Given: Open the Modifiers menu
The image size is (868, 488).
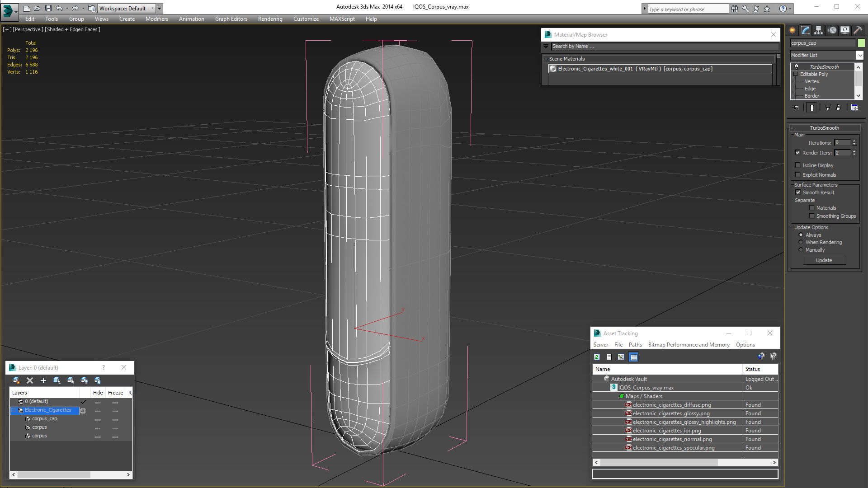Looking at the screenshot, I should [x=157, y=19].
